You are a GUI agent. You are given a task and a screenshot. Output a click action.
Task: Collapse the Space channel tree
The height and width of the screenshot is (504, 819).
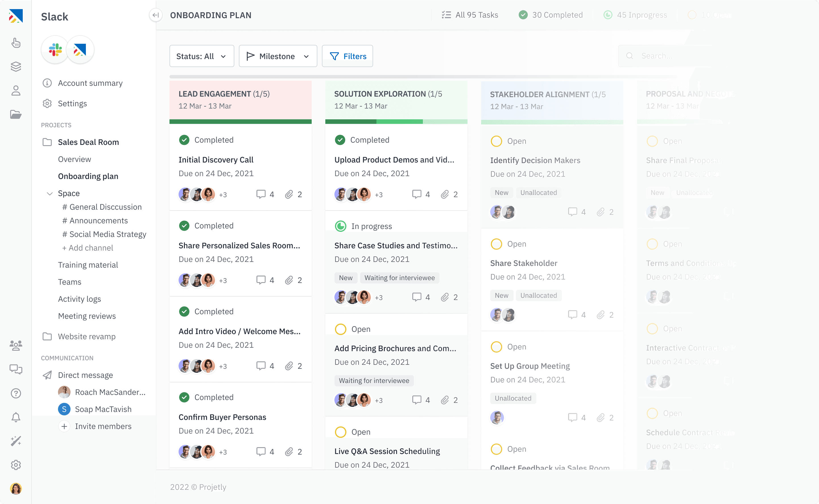coord(50,193)
